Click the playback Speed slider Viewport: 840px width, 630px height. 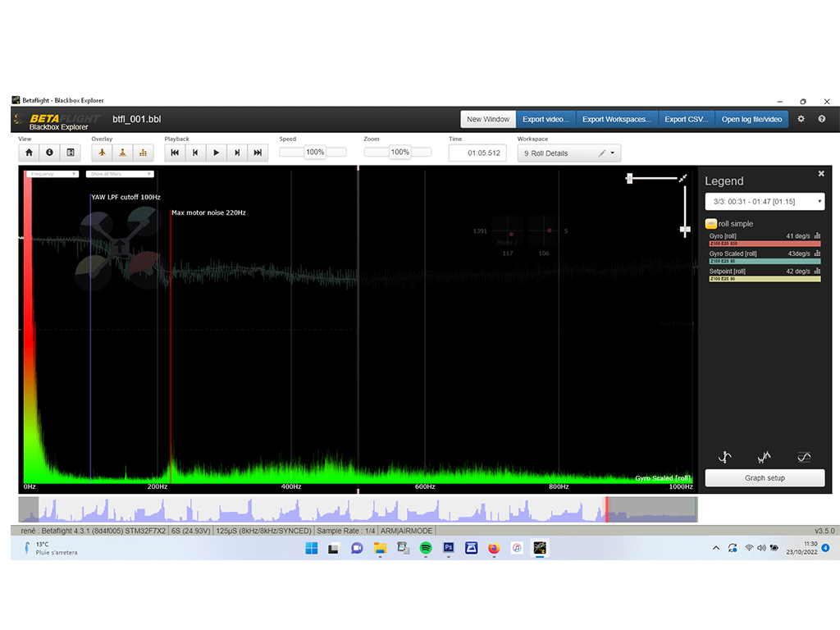[x=313, y=153]
